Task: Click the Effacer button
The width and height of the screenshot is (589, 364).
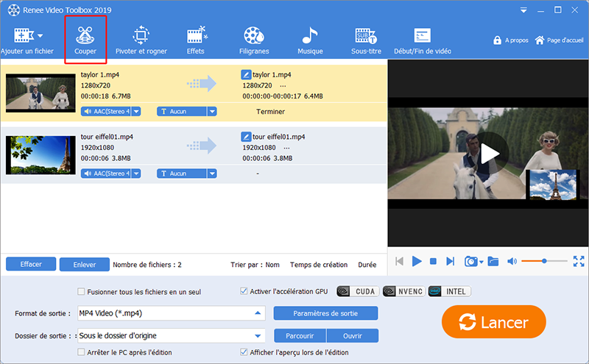Action: click(x=31, y=264)
